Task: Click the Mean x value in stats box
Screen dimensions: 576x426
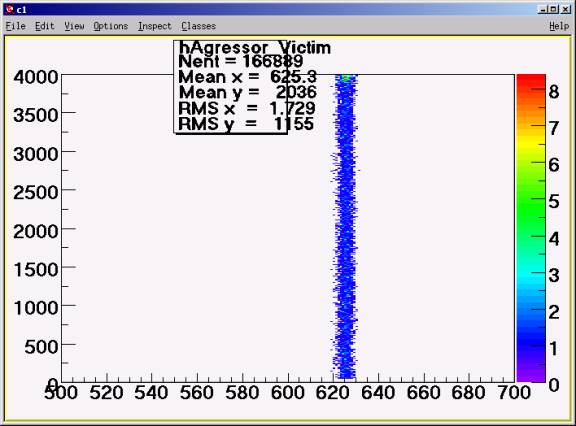Action: [293, 77]
